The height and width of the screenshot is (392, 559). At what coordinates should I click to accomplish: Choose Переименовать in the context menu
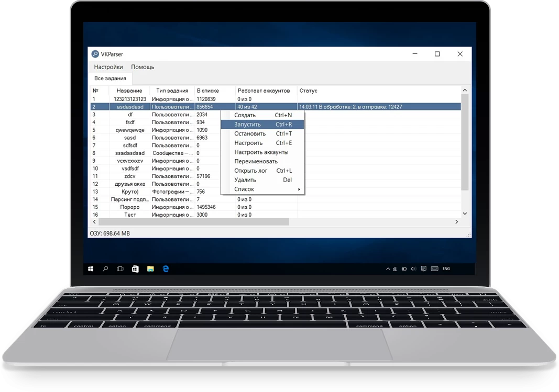point(262,162)
